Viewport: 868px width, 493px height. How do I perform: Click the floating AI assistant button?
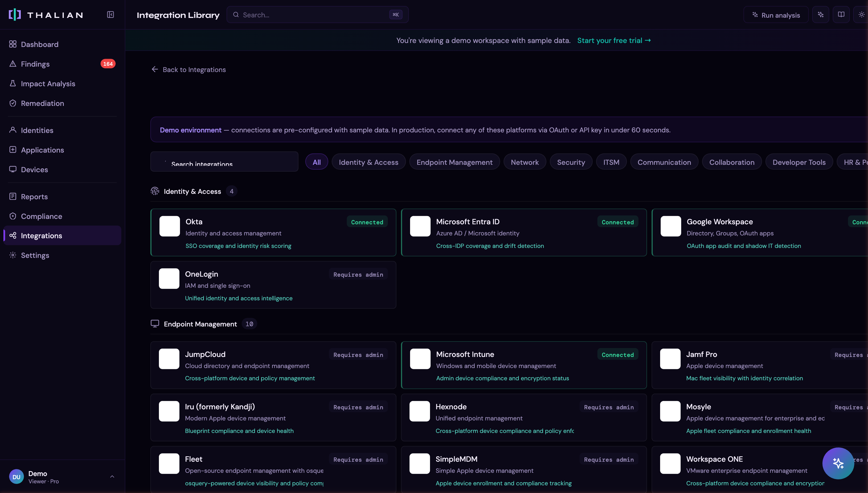(x=838, y=463)
